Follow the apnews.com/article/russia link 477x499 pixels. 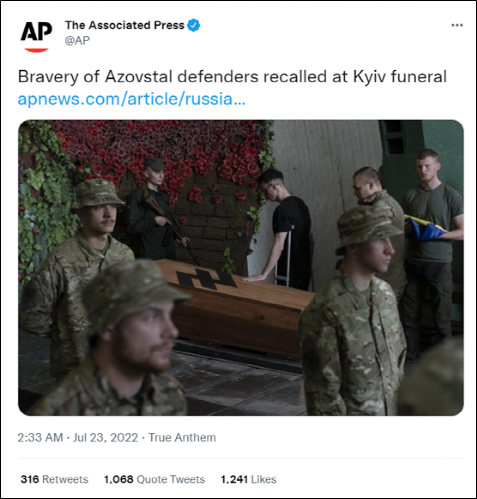pyautogui.click(x=131, y=99)
